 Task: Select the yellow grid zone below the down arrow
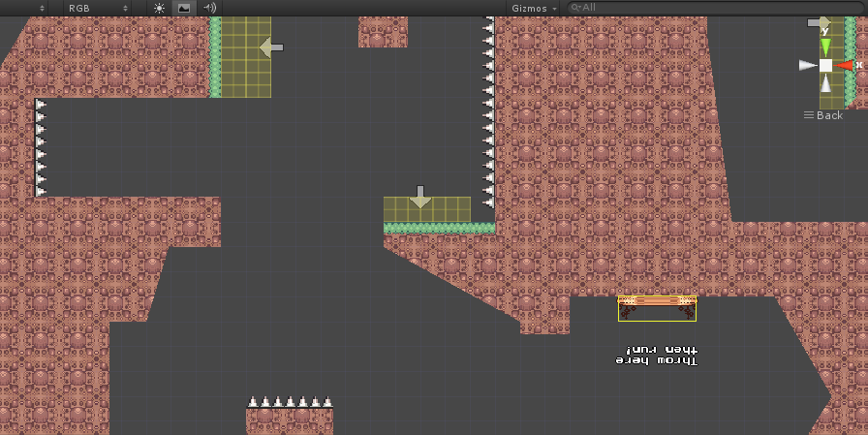(x=427, y=210)
